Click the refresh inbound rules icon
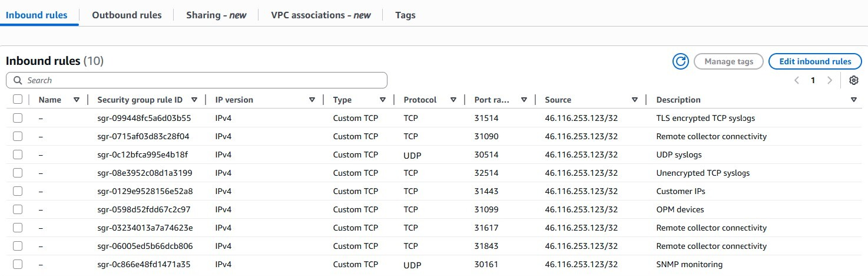This screenshot has height=276, width=868. tap(681, 61)
